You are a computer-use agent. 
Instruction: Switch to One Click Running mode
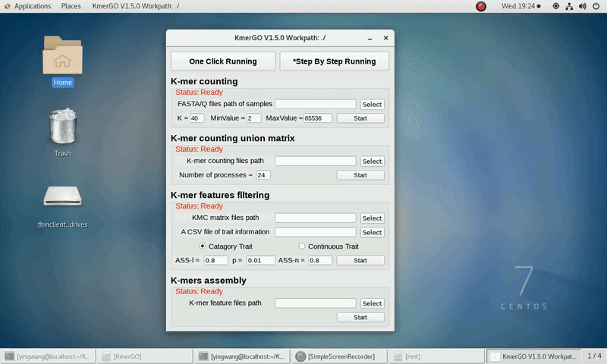point(223,61)
